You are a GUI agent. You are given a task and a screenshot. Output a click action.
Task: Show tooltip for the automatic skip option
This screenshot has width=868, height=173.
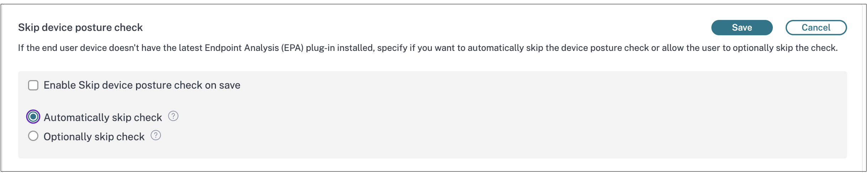click(173, 116)
